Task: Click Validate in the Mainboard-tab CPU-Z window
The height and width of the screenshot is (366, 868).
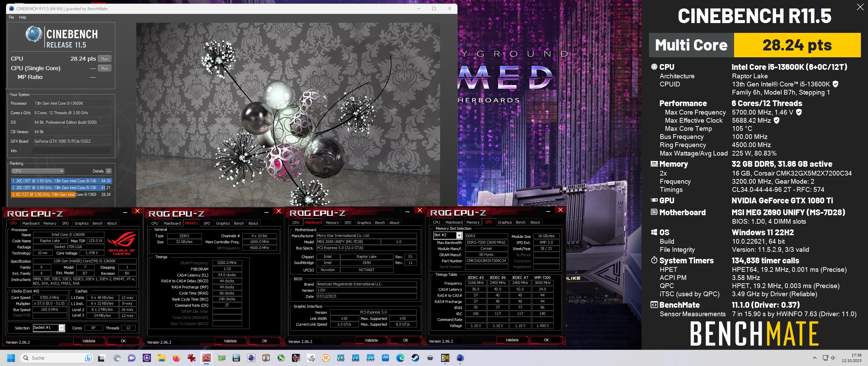Action: [371, 340]
